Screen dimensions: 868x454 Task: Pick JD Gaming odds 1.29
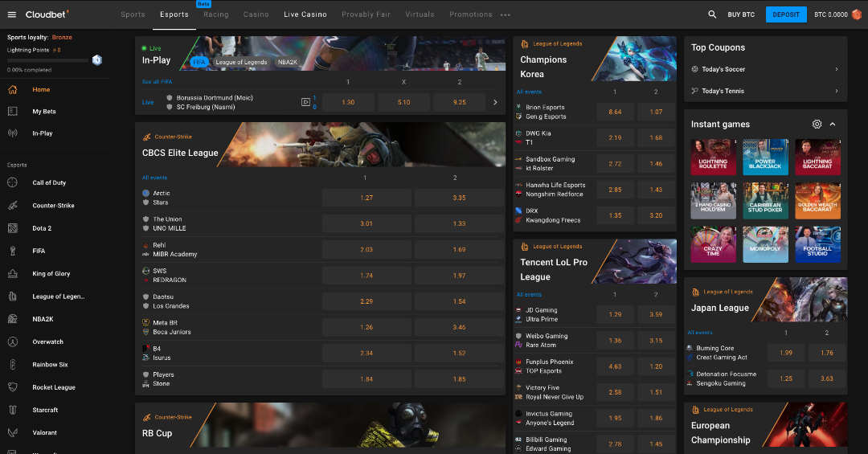(615, 314)
